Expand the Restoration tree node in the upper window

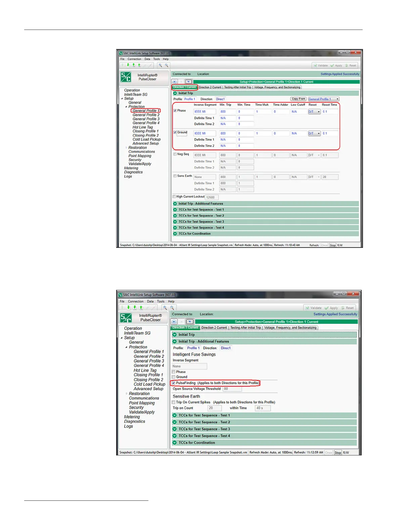(126, 147)
